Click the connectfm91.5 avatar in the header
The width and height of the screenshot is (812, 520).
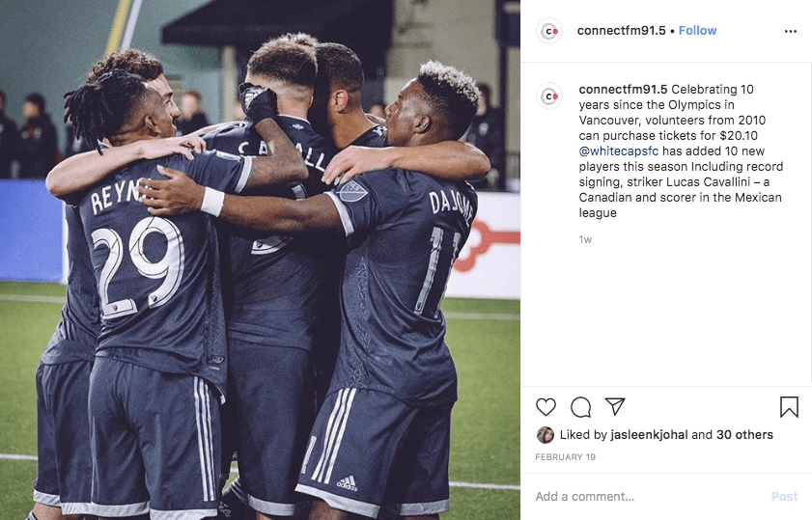[549, 31]
